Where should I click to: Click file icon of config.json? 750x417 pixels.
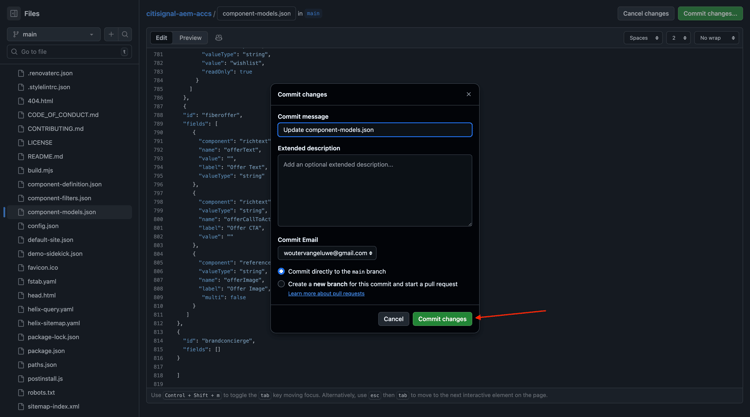pyautogui.click(x=21, y=226)
